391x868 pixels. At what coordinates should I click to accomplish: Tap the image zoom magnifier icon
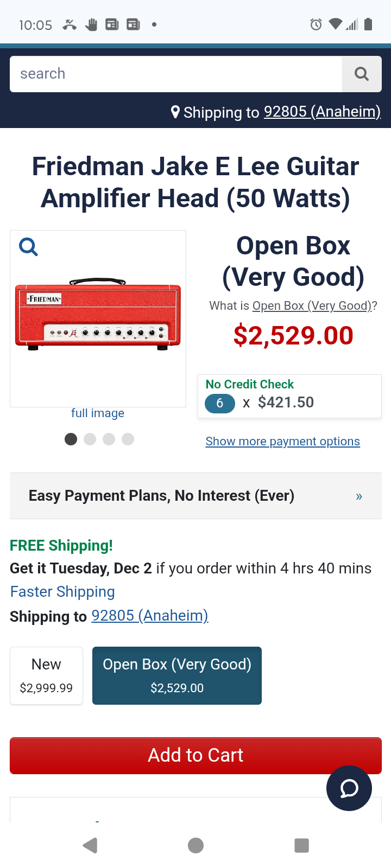click(28, 247)
